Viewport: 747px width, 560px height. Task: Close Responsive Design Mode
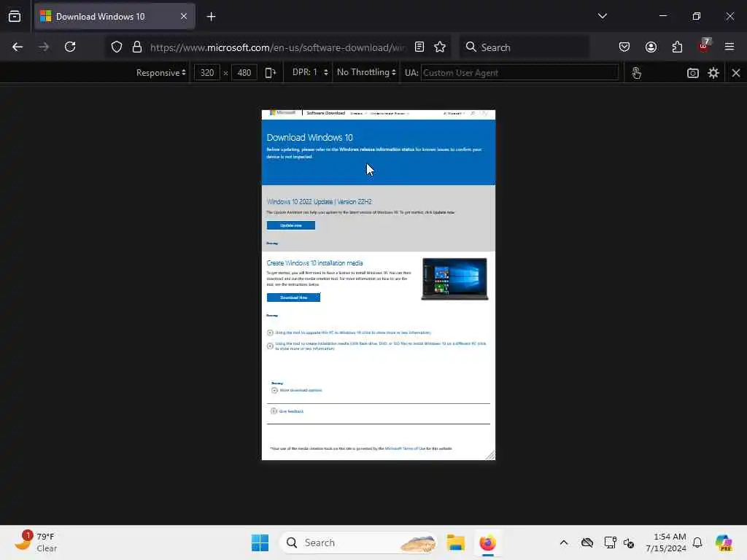pyautogui.click(x=736, y=73)
